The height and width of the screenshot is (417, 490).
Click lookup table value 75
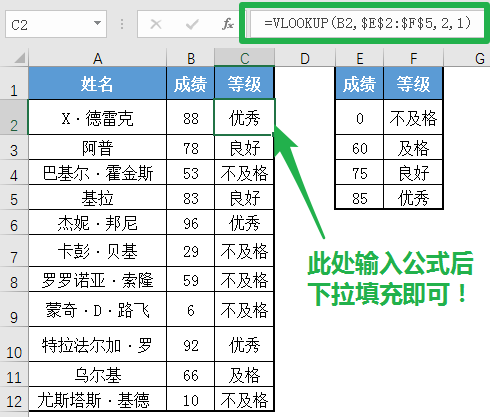[x=359, y=172]
